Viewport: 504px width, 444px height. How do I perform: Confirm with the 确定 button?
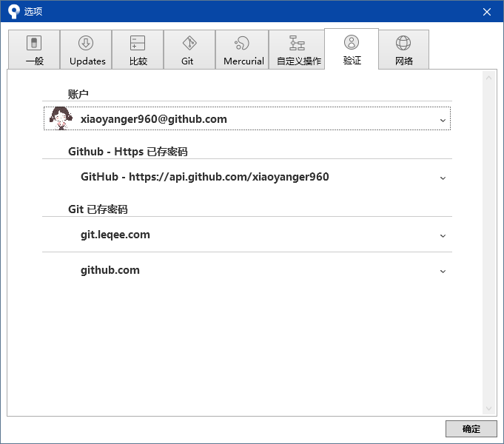click(471, 429)
